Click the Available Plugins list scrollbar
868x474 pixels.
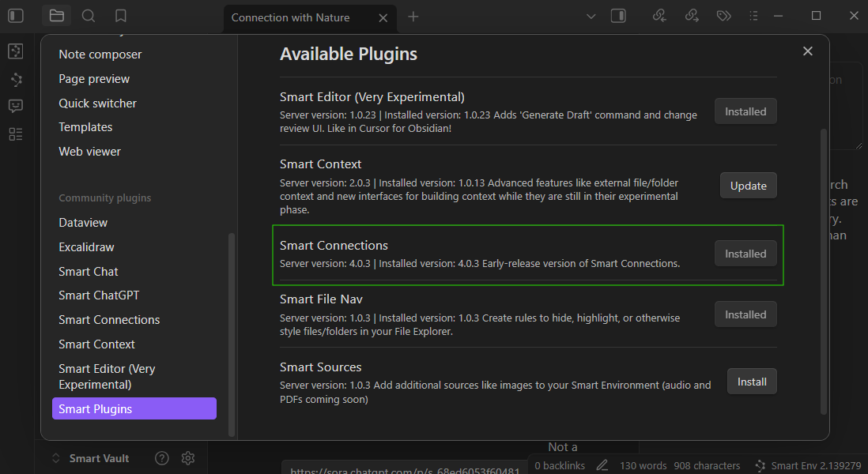pyautogui.click(x=823, y=269)
